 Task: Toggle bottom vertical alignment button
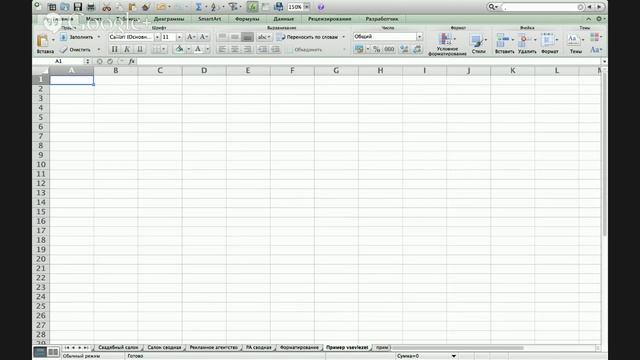point(247,37)
